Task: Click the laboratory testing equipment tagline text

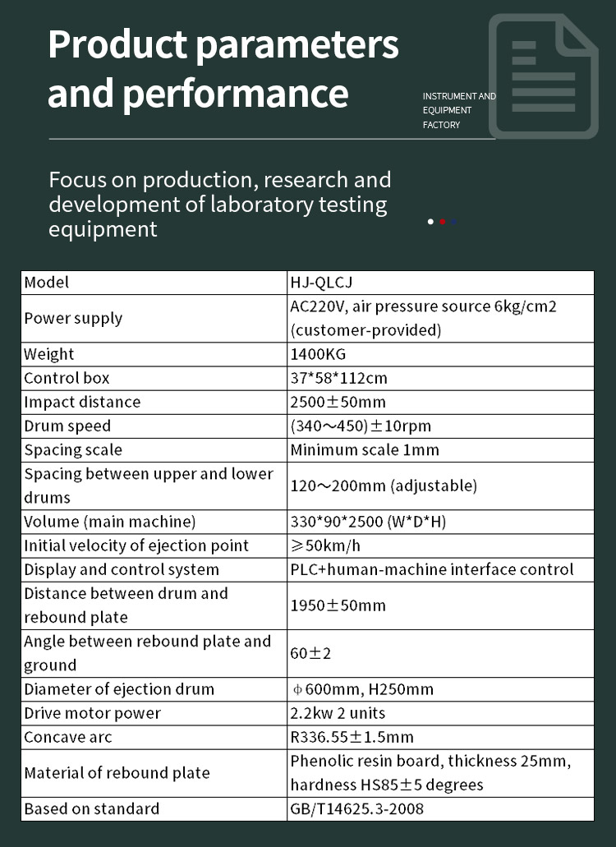Action: point(219,204)
